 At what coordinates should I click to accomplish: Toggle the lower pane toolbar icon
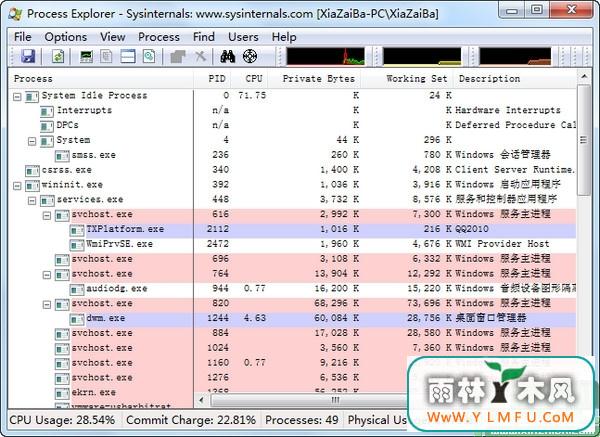pos(128,57)
